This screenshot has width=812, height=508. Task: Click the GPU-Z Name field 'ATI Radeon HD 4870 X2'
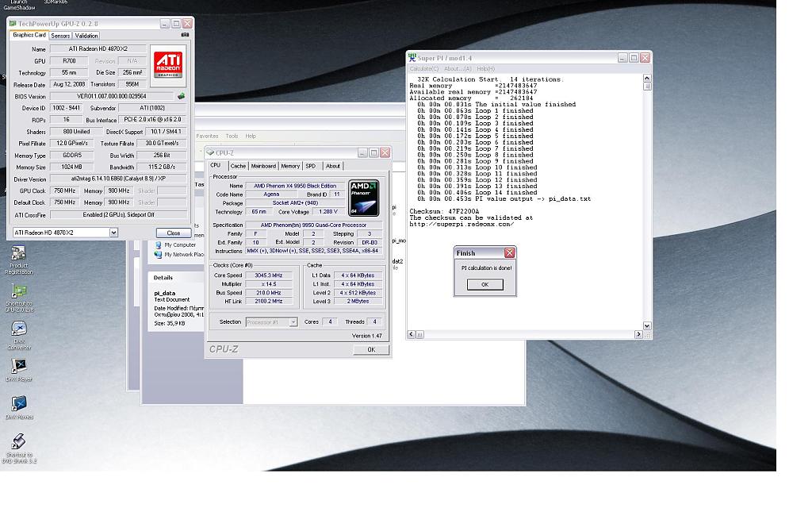click(98, 48)
